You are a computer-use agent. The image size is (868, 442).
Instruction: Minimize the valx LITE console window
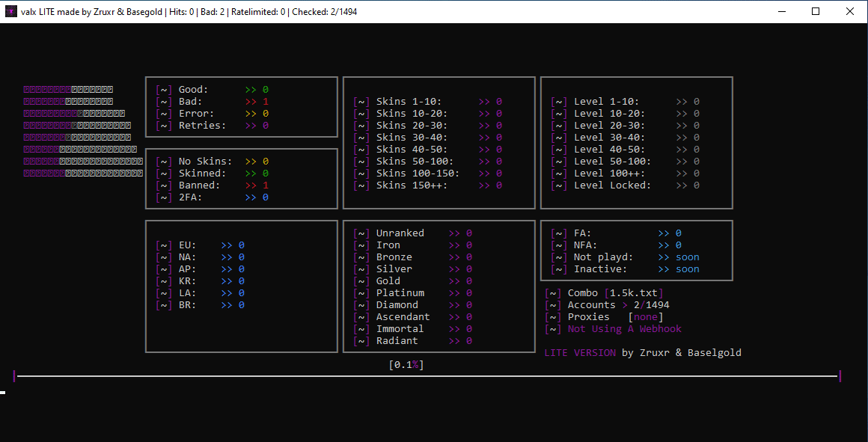pos(782,11)
